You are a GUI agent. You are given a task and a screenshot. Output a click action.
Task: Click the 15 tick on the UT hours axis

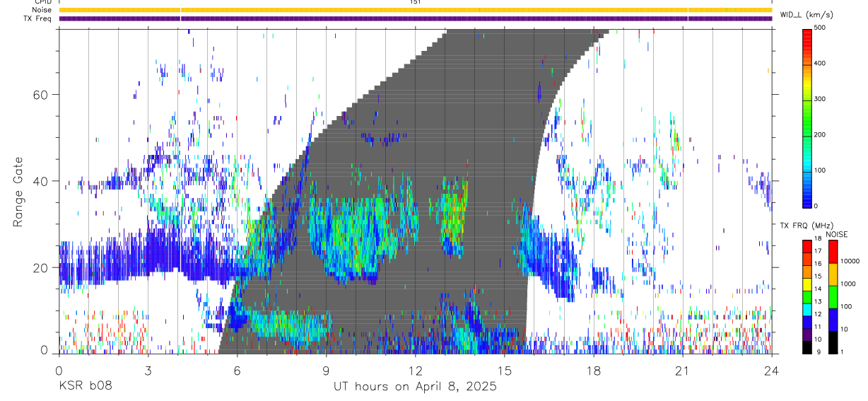click(x=504, y=370)
